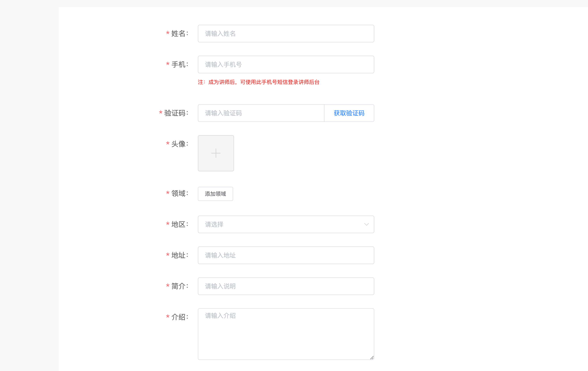This screenshot has width=588, height=371.
Task: Click the 介绍 introduction textarea
Action: point(286,334)
